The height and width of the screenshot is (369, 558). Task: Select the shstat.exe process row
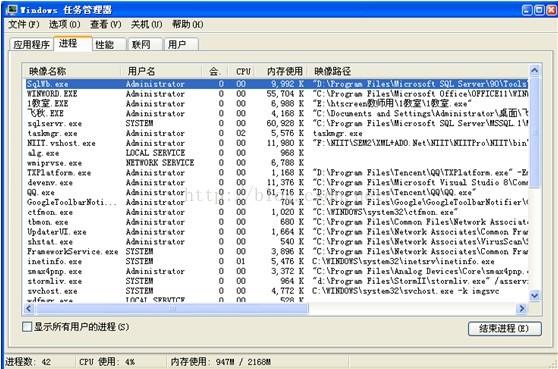[277, 242]
